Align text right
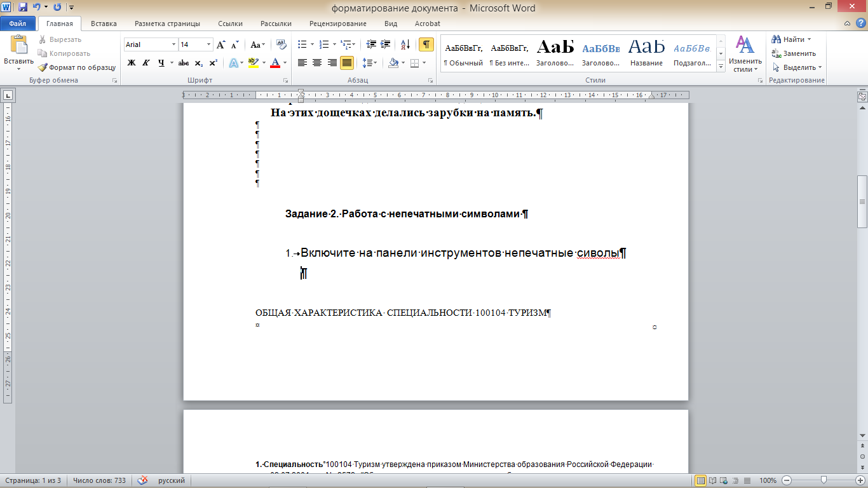Screen dimensions: 868x488 [332, 63]
